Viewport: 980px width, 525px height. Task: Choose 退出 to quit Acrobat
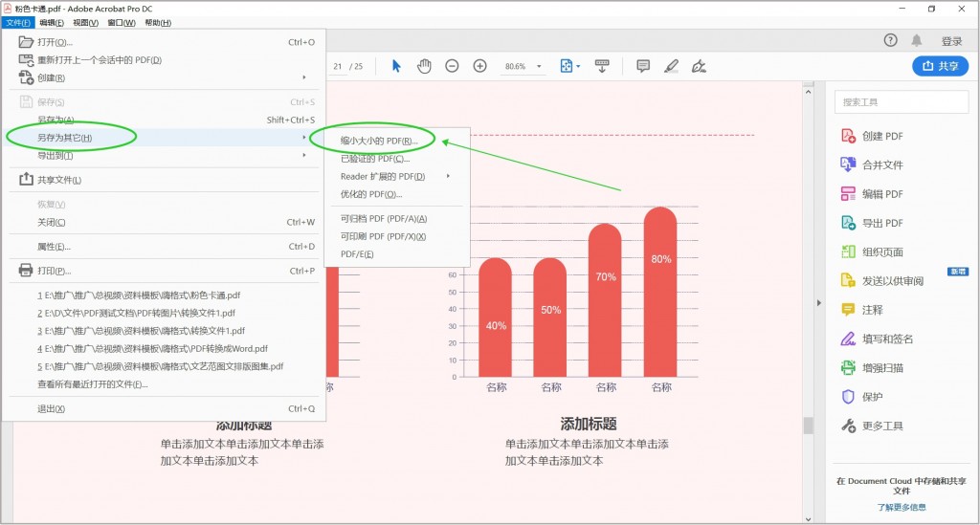(x=165, y=409)
